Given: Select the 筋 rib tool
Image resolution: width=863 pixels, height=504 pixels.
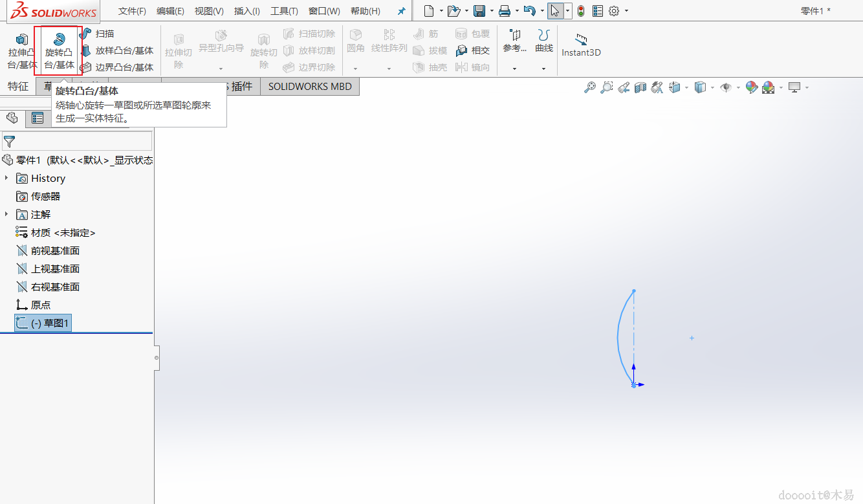Looking at the screenshot, I should tap(426, 34).
